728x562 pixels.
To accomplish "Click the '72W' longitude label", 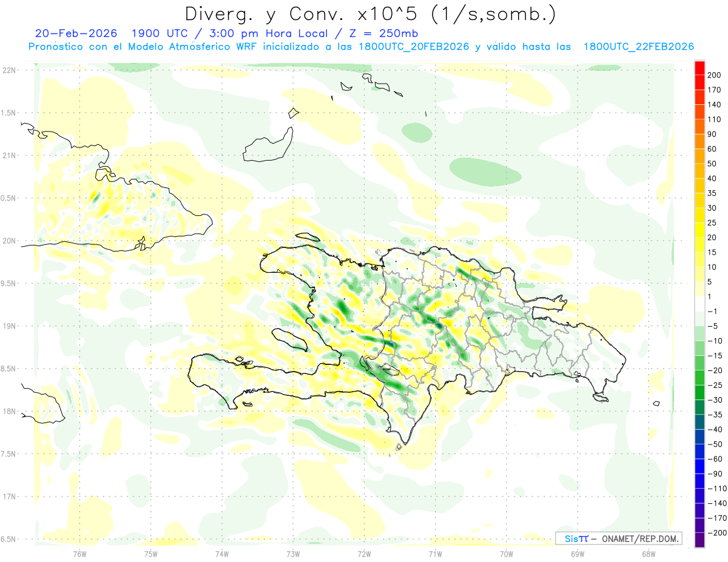I will tap(364, 553).
